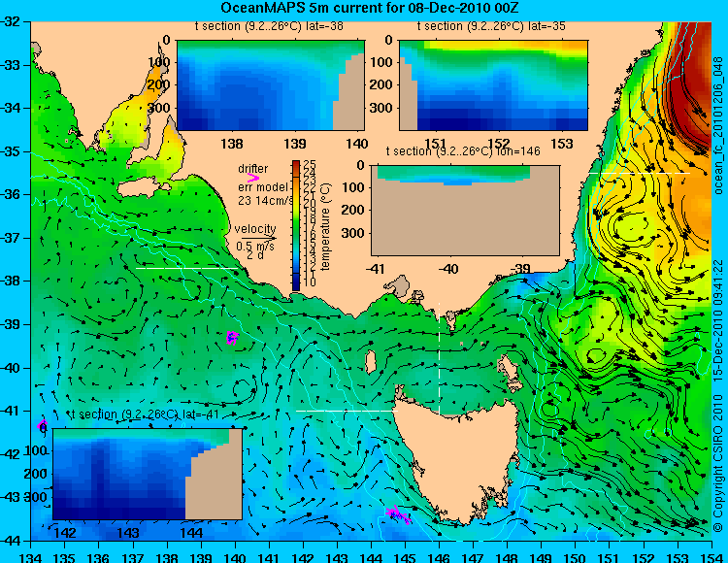Select magenta drifter marker south of Tasmania
Screen dimensions: 728x563
pos(398,513)
